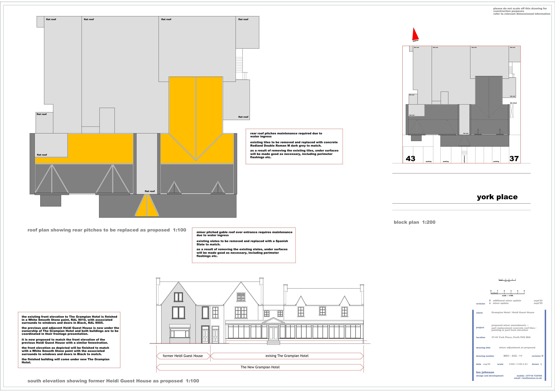Select the 'exising The Grampian Hotel' label
Image resolution: width=555 pixels, height=392 pixels.
[287, 356]
